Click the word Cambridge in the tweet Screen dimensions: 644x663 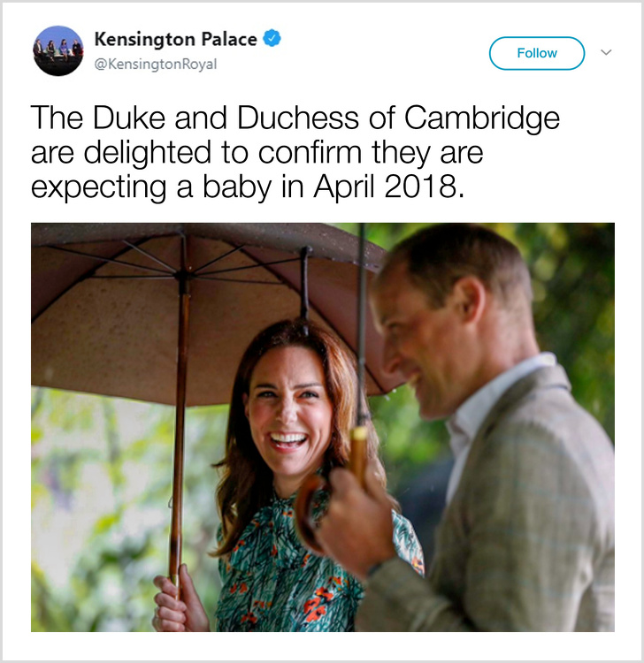[482, 118]
